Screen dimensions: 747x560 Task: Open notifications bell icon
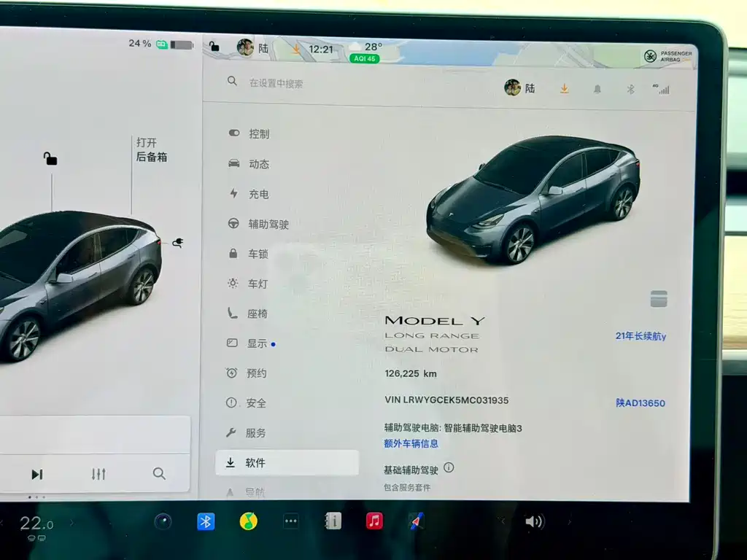click(597, 89)
